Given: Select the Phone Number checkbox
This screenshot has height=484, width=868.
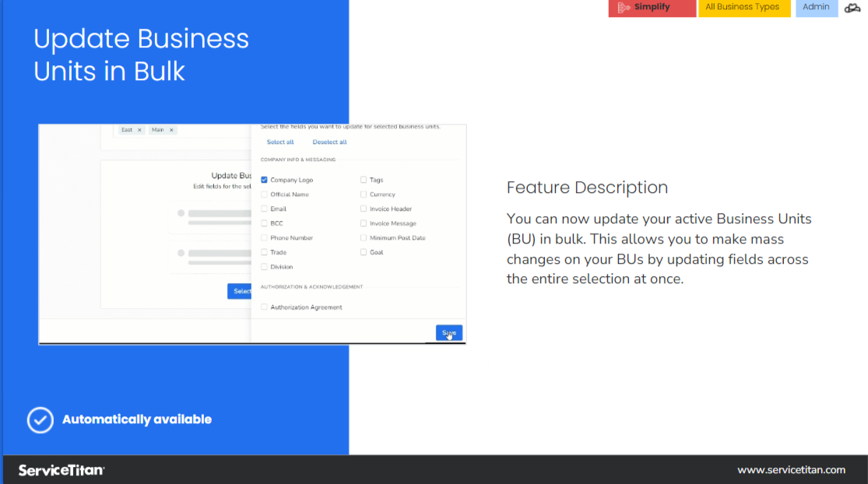Looking at the screenshot, I should click(x=264, y=237).
